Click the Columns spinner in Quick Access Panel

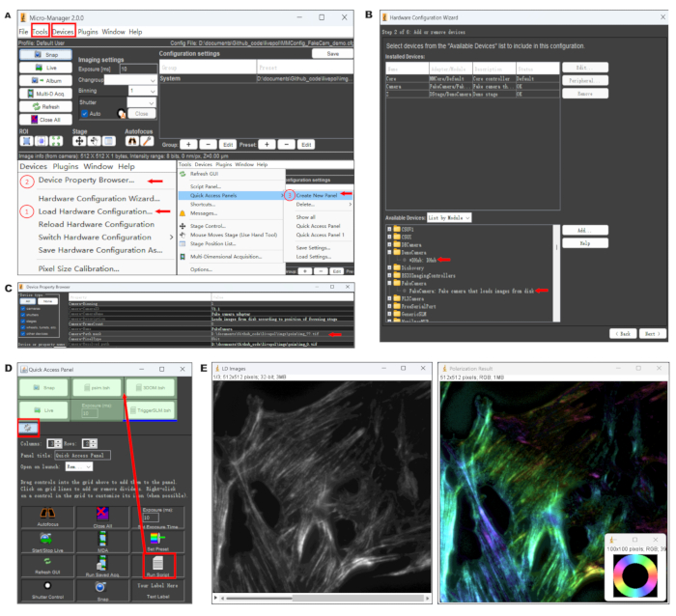click(54, 443)
